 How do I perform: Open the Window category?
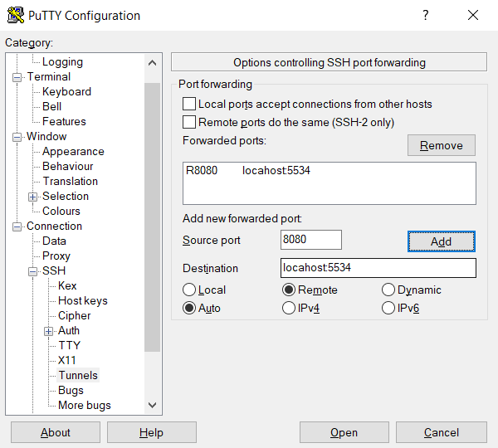(x=46, y=136)
